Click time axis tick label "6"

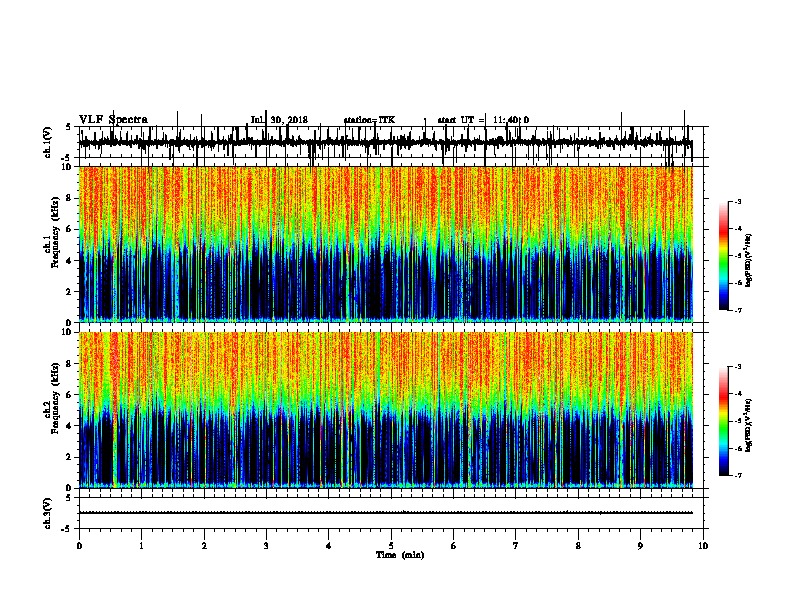(x=454, y=546)
